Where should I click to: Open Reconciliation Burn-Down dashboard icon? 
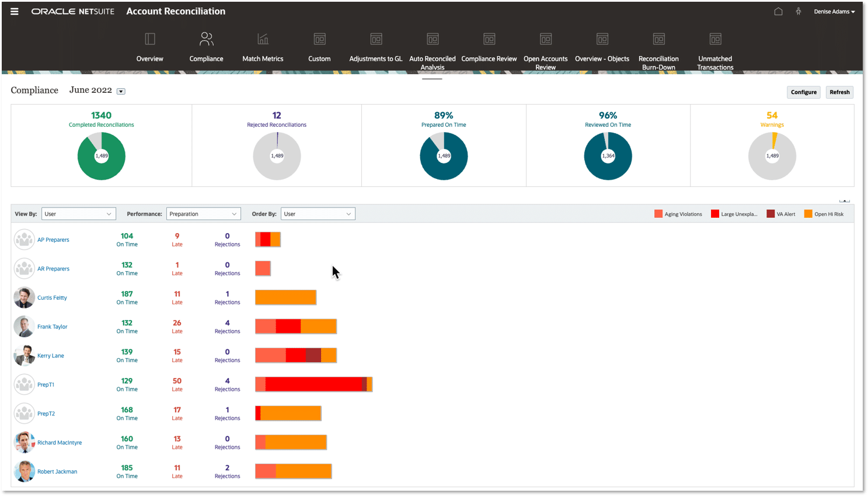coord(658,39)
